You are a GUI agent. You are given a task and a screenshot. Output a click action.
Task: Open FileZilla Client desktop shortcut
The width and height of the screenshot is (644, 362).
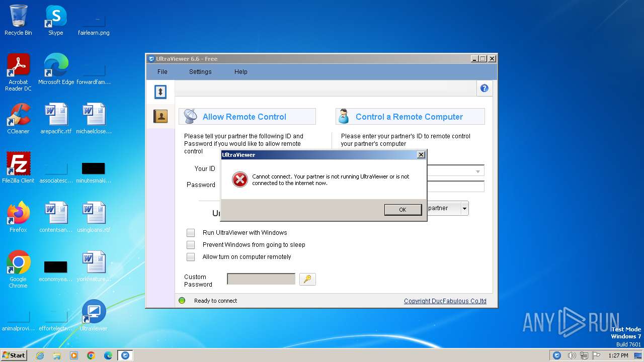[18, 168]
